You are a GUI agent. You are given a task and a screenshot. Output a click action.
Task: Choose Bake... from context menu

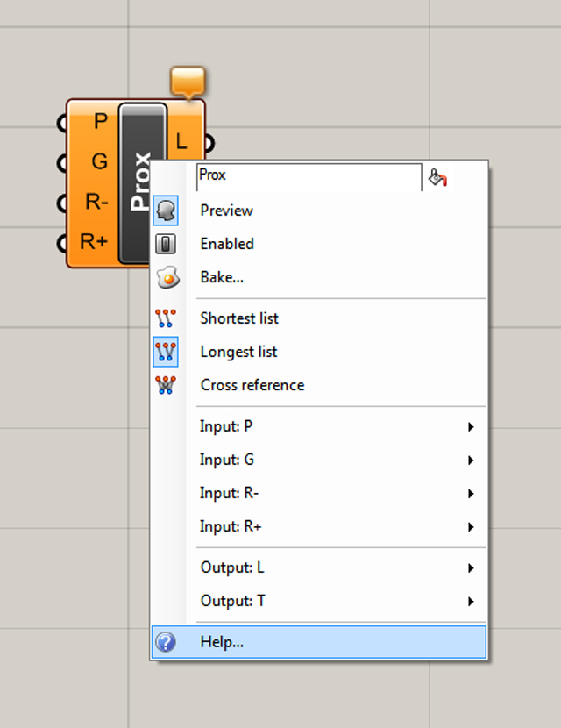[x=222, y=277]
